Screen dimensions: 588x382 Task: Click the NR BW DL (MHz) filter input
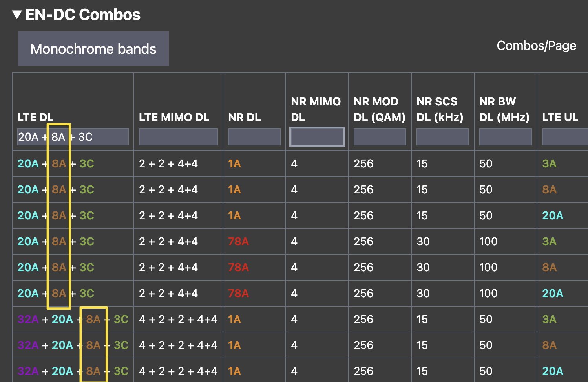pos(505,137)
